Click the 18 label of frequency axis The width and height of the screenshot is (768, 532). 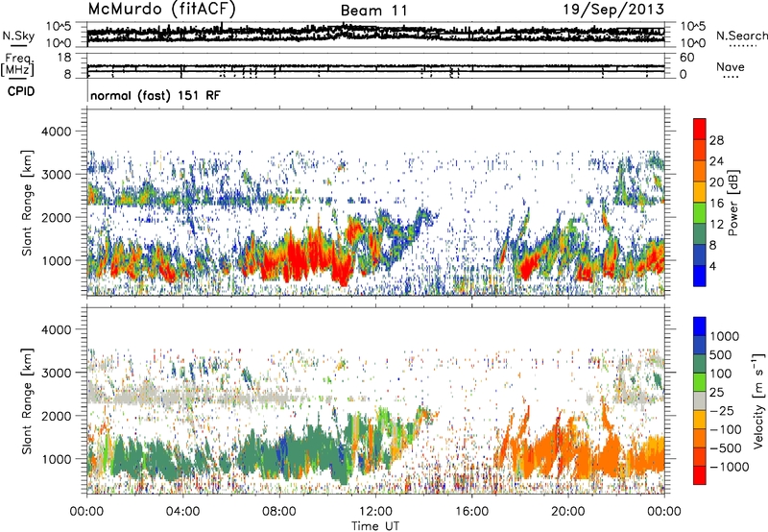[63, 58]
